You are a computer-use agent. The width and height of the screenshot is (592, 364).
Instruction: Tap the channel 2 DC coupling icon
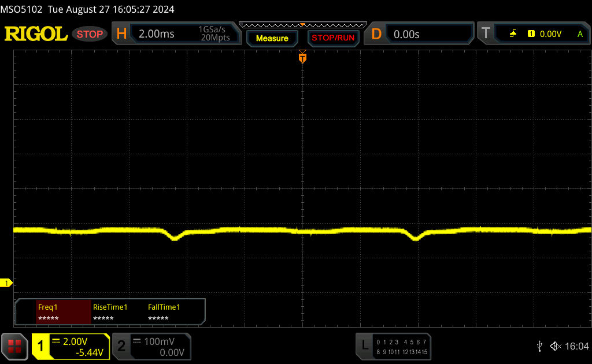click(x=136, y=341)
